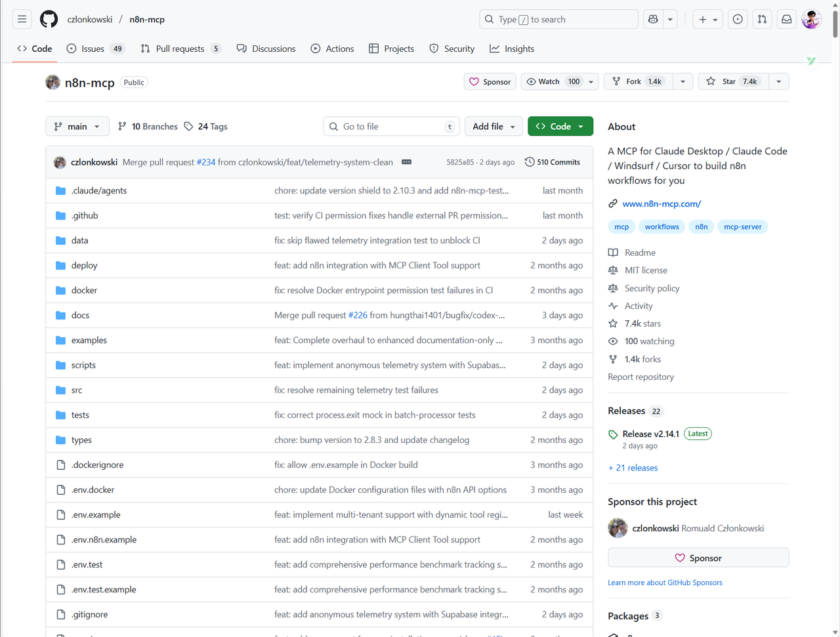Screen dimensions: 840x637
Task: Click the ellipsis commit message expander
Action: coord(406,162)
